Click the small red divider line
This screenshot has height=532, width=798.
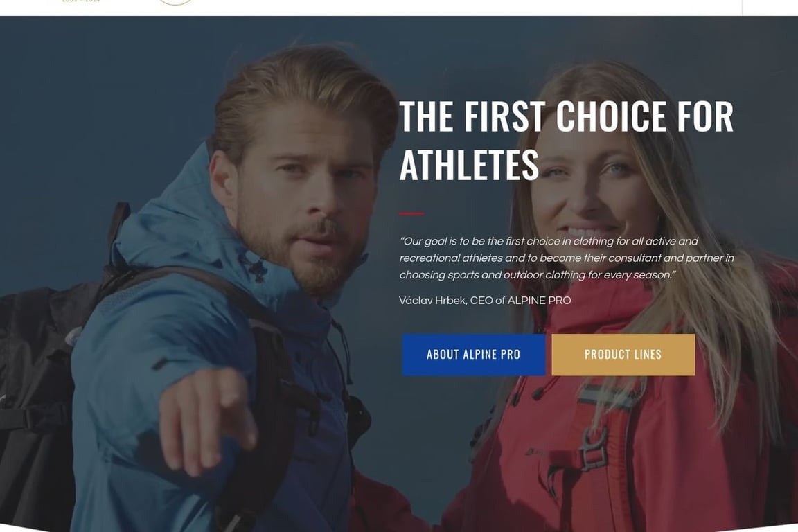click(411, 214)
